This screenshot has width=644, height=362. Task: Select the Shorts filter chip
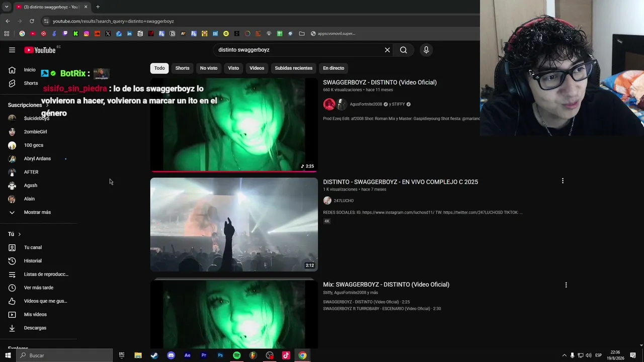[182, 68]
